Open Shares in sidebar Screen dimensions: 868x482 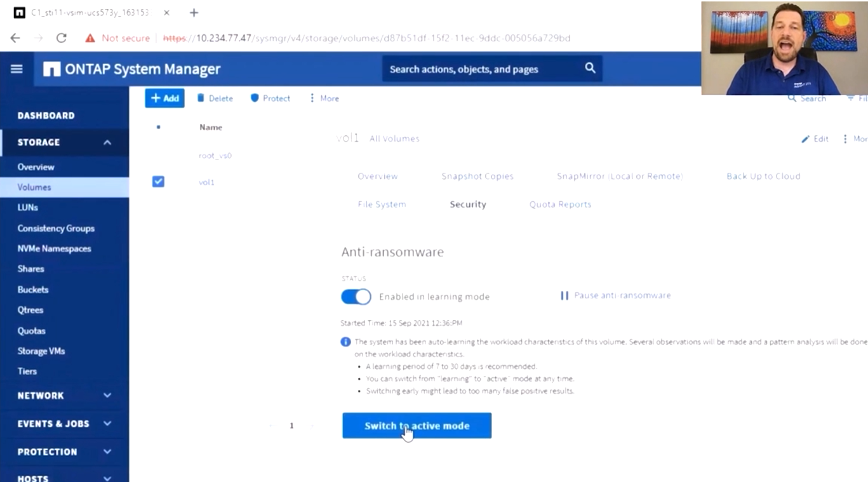point(30,269)
